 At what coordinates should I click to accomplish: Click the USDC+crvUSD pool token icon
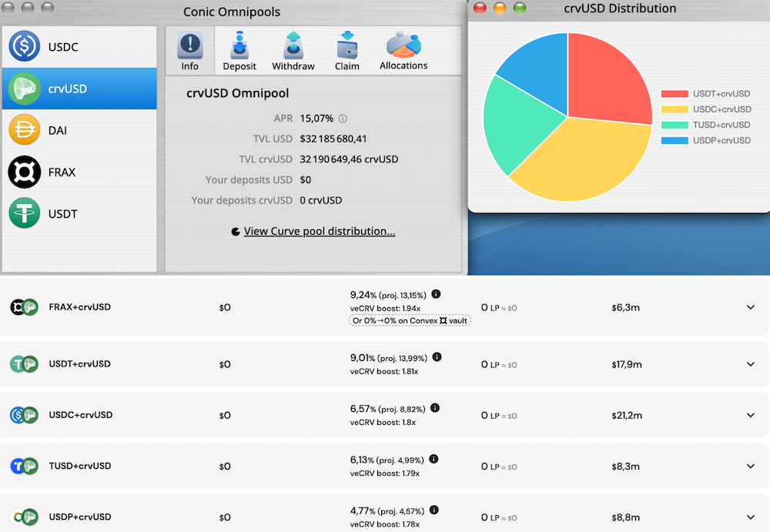(24, 415)
